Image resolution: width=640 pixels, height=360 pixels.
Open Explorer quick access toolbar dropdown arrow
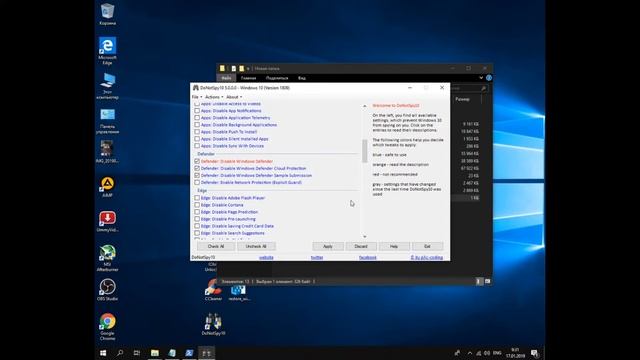click(x=248, y=69)
